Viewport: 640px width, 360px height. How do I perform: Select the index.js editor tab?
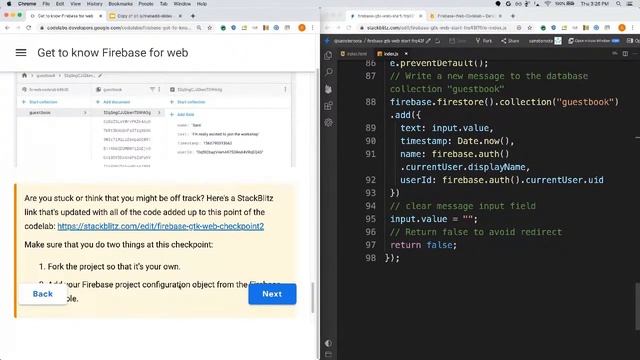coord(387,53)
